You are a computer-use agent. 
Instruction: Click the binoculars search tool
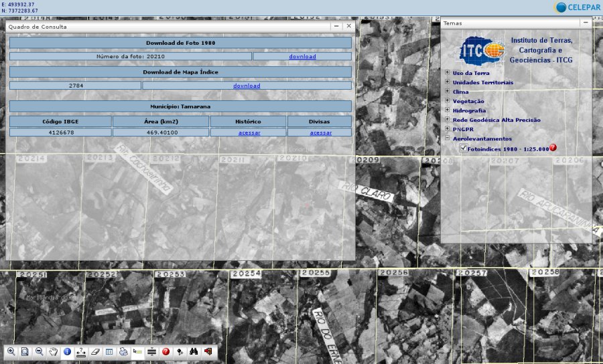(194, 351)
